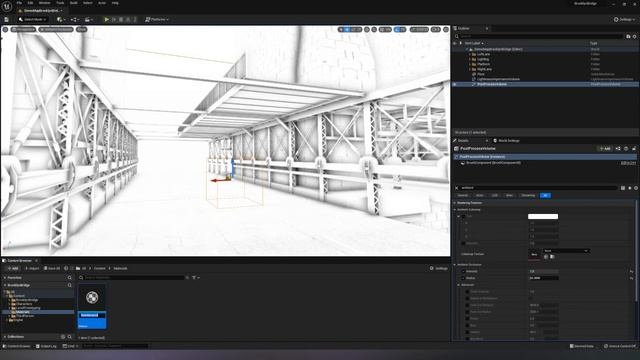Enable the Ambient Cubemap Tint override checkbox
The width and height of the screenshot is (640, 360).
463,216
